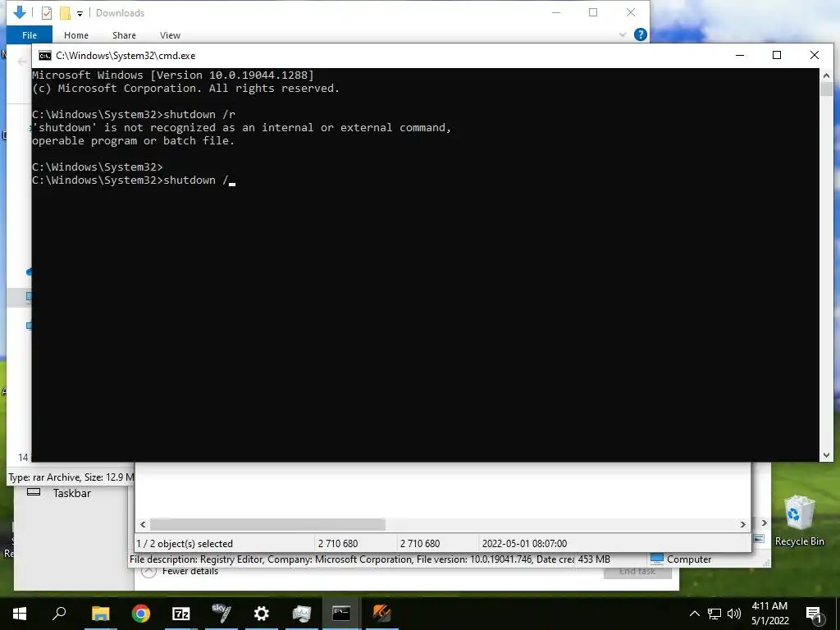This screenshot has width=840, height=630.
Task: Open the Customize Quick Access Toolbar dropdown arrow
Action: click(x=80, y=13)
